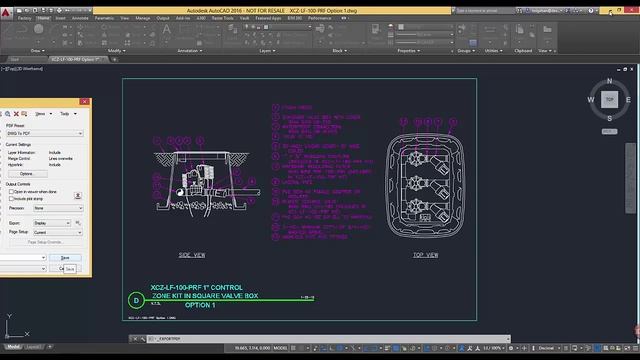Click the red X delete icon in the save dialog
Screen dimensions: 640x360
click(x=16, y=114)
